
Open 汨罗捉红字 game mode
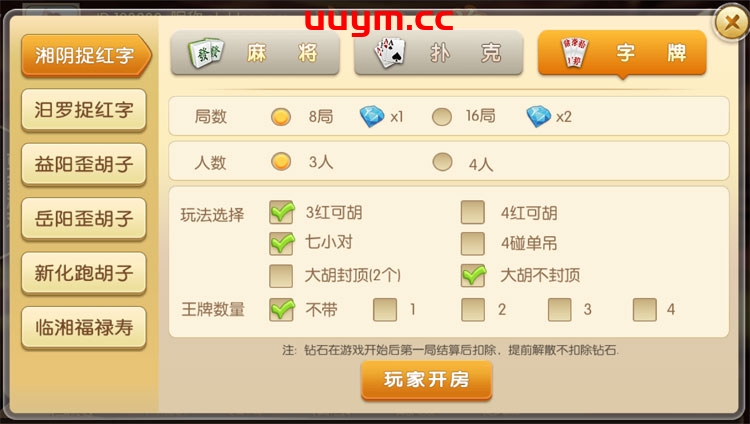pyautogui.click(x=84, y=110)
